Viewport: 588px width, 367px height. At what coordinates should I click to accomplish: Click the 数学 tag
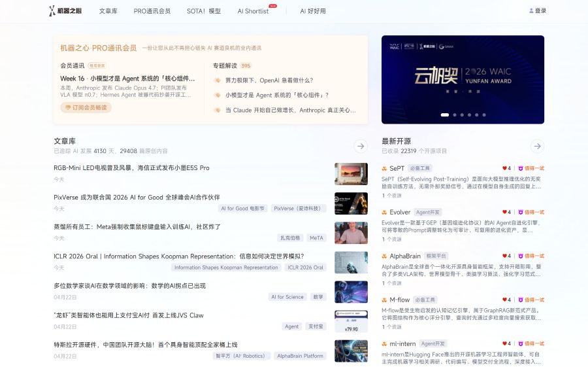318,297
